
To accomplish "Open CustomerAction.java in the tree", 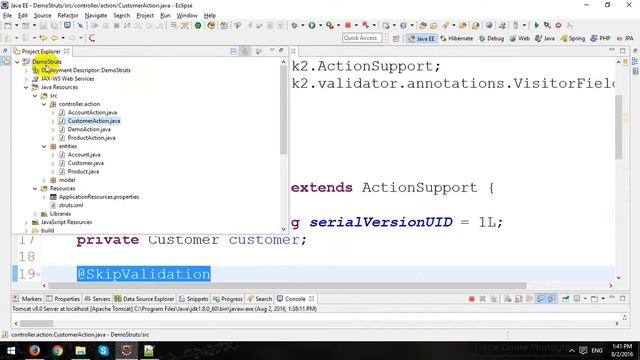I will [93, 121].
